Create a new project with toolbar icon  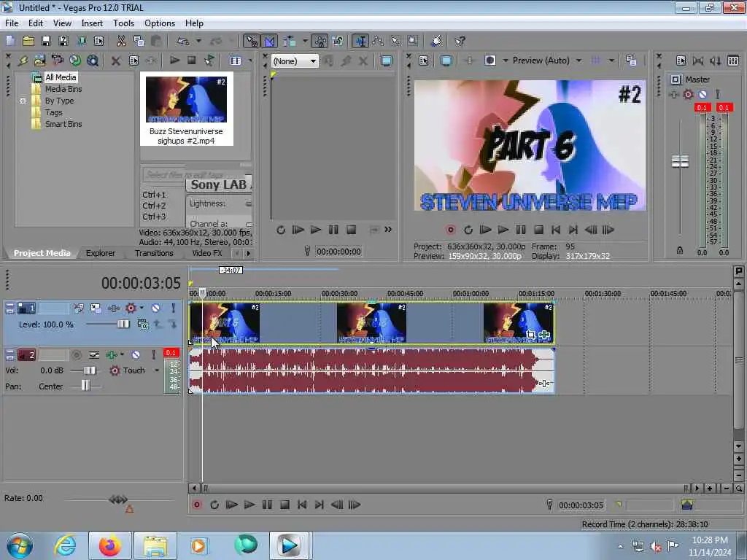pos(10,41)
